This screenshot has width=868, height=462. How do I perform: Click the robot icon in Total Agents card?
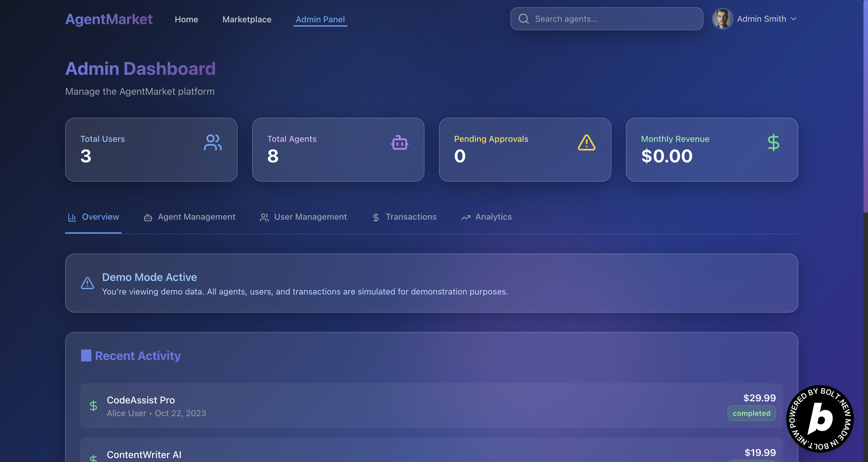coord(400,143)
